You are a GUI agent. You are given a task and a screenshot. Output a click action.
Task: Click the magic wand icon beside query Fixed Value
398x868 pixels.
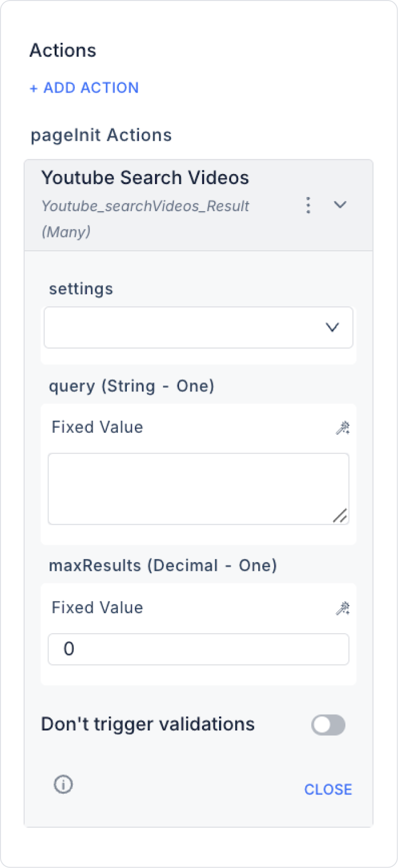click(342, 428)
